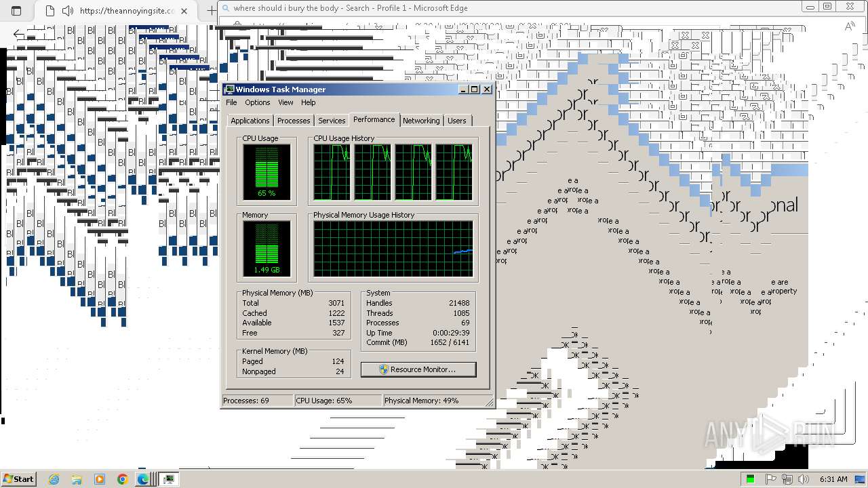Open Internet Explorer from the taskbar
This screenshot has height=488, width=868.
[54, 479]
